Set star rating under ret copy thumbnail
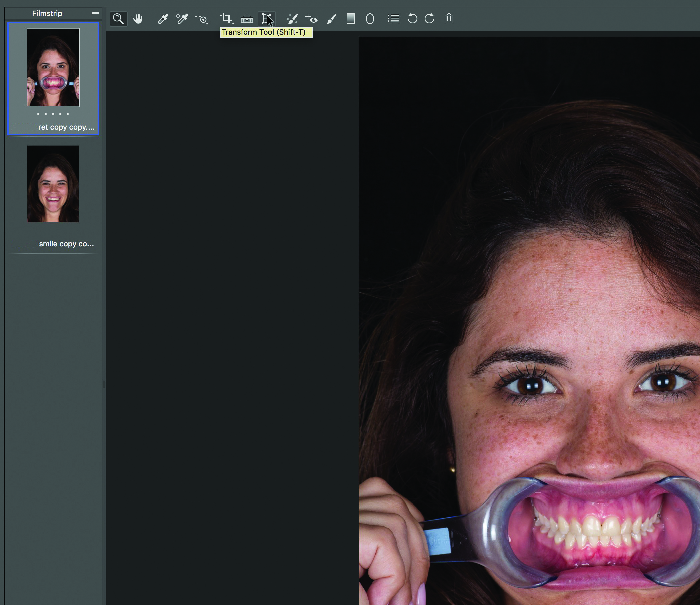Viewport: 700px width, 605px height. [x=53, y=114]
